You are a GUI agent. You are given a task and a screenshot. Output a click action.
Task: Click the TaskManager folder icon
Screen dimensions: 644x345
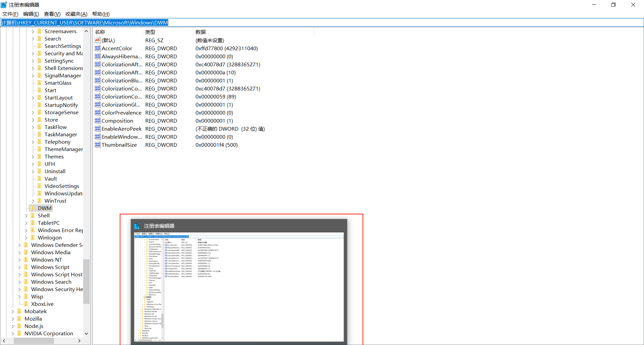[x=40, y=134]
